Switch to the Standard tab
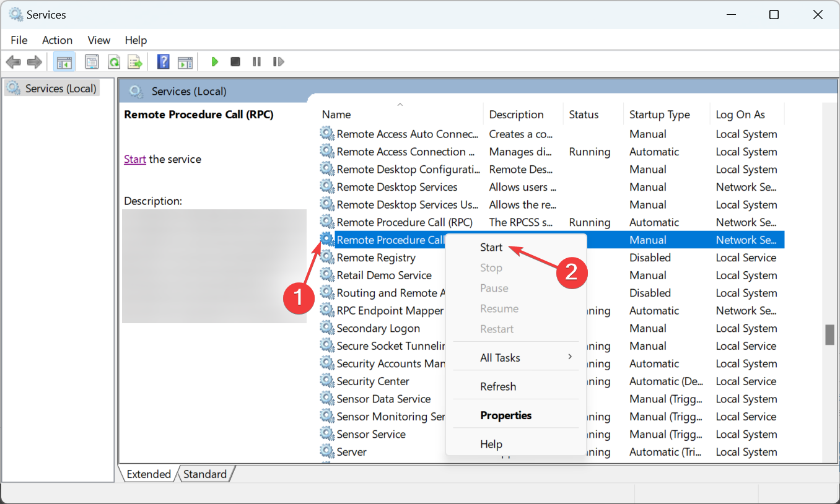840x504 pixels. point(205,474)
